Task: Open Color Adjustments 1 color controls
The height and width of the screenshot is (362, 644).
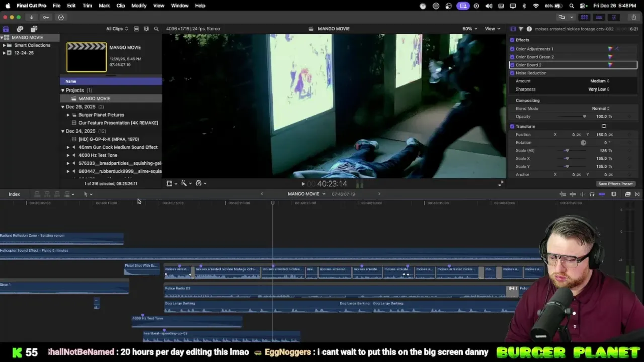Action: [610, 49]
